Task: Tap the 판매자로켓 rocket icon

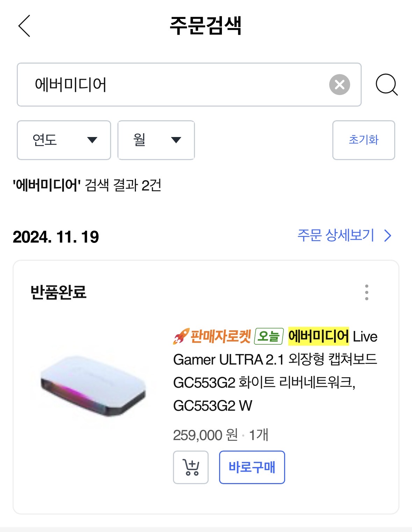Action: tap(181, 337)
